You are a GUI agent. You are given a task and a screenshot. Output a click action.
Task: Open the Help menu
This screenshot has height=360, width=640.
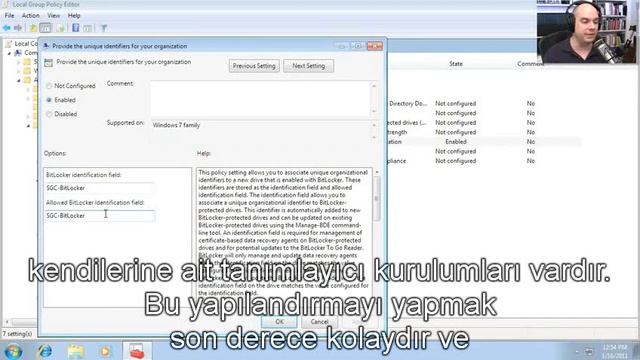pos(74,16)
